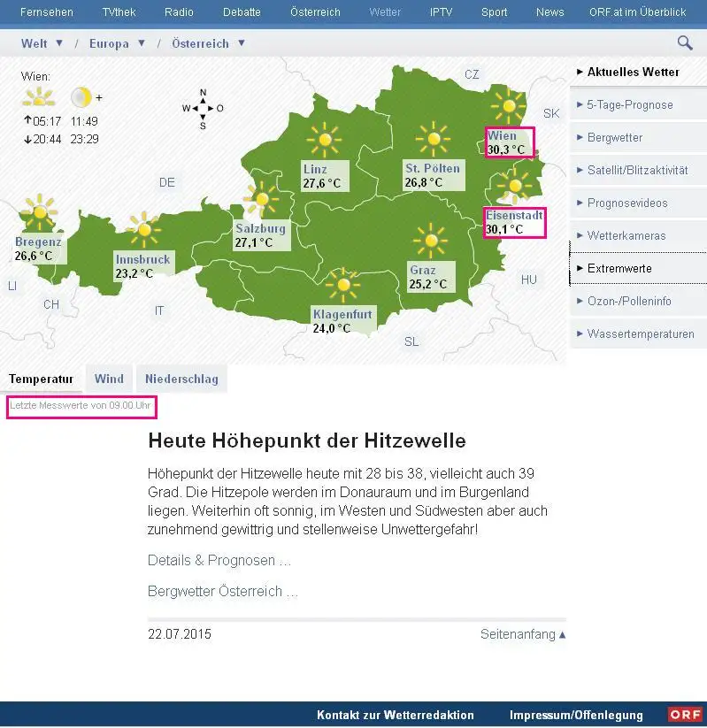Click the search magnifier icon
Viewport: 707px width, 728px height.
point(684,42)
